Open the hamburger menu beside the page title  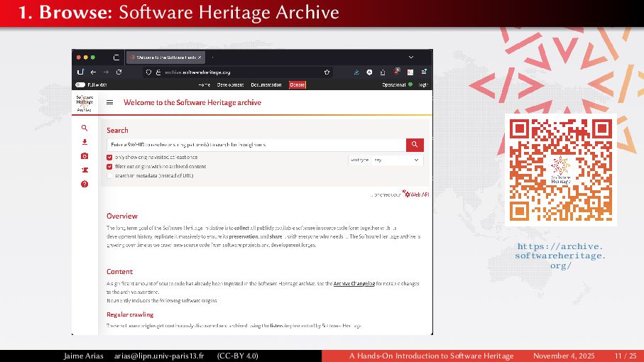[x=109, y=102]
